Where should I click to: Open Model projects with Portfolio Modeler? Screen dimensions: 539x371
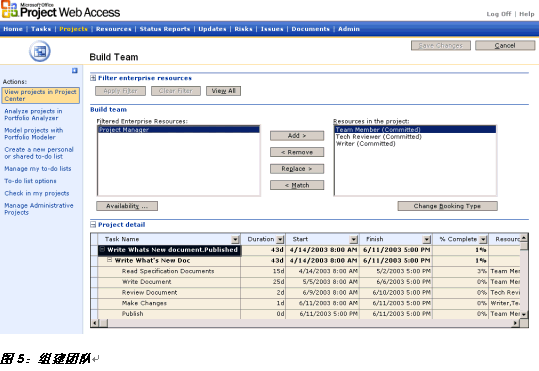tap(34, 134)
